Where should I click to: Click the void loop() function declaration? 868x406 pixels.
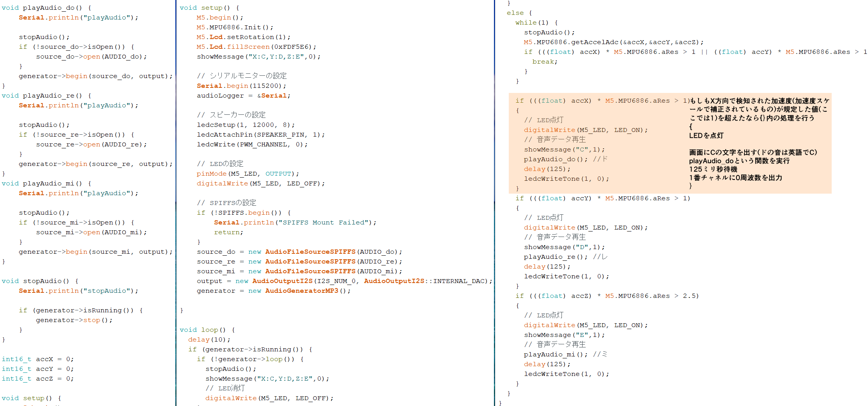coord(207,330)
